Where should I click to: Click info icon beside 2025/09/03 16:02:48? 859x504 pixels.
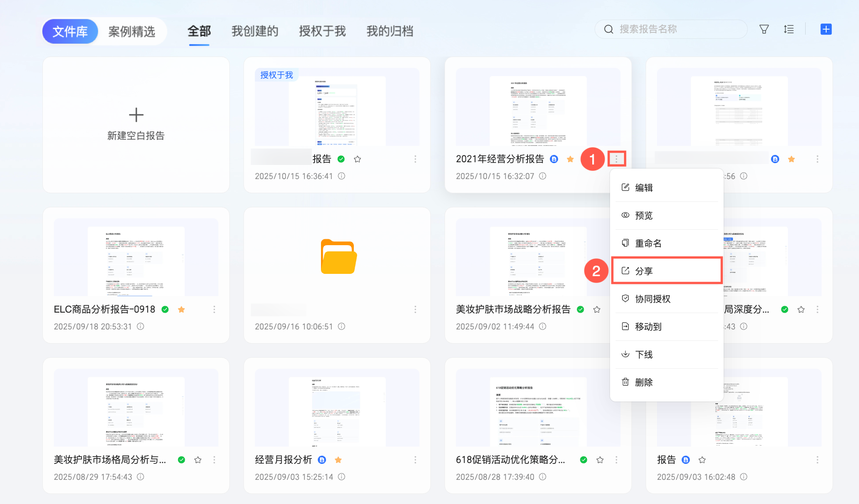point(744,477)
